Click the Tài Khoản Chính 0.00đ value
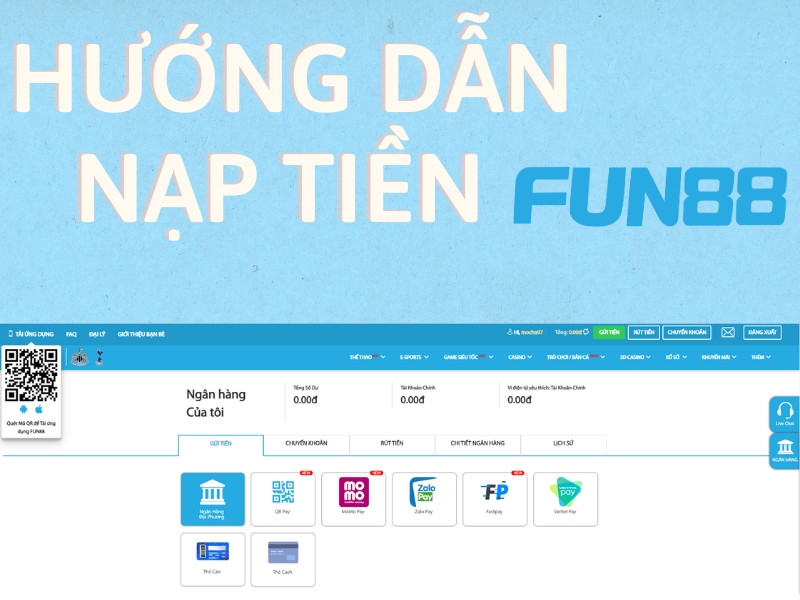The image size is (800, 600). pyautogui.click(x=412, y=400)
